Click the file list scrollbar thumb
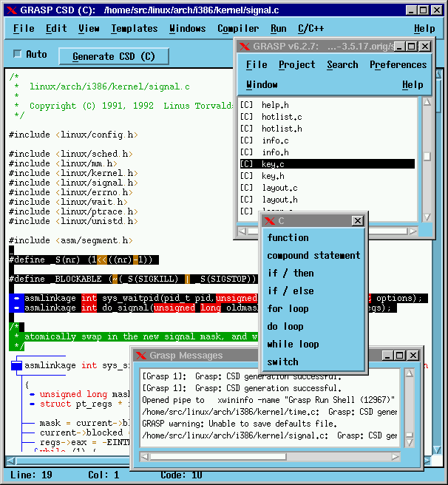 coord(427,156)
